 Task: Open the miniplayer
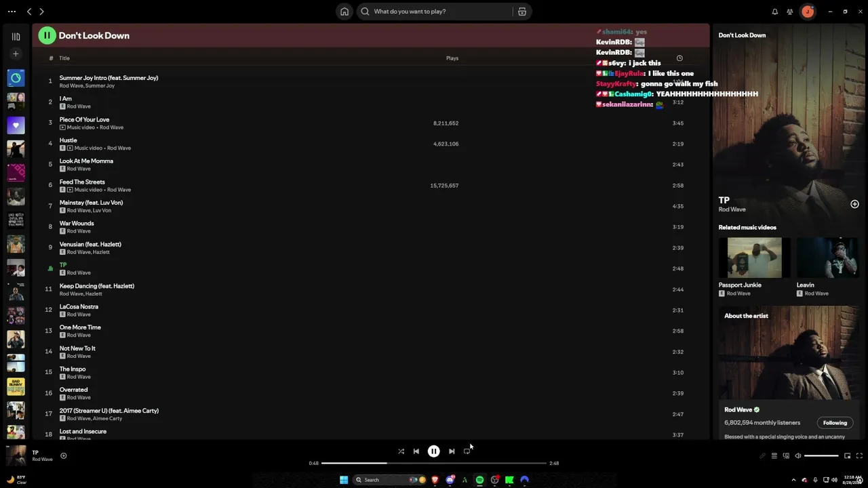(x=847, y=456)
